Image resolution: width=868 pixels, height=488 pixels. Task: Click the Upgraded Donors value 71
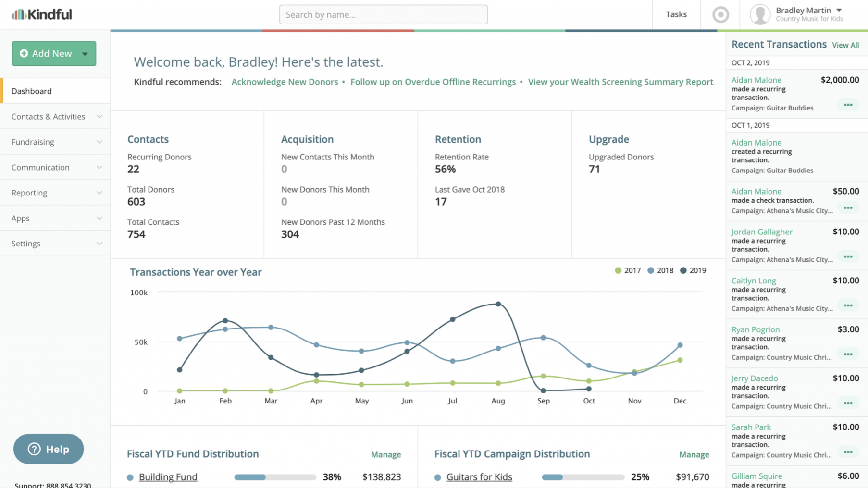click(594, 169)
